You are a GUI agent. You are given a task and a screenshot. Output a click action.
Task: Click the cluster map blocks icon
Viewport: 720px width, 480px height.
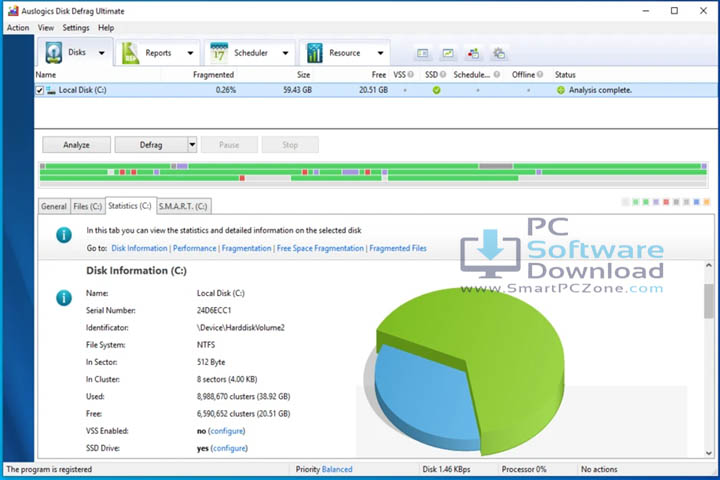(473, 53)
